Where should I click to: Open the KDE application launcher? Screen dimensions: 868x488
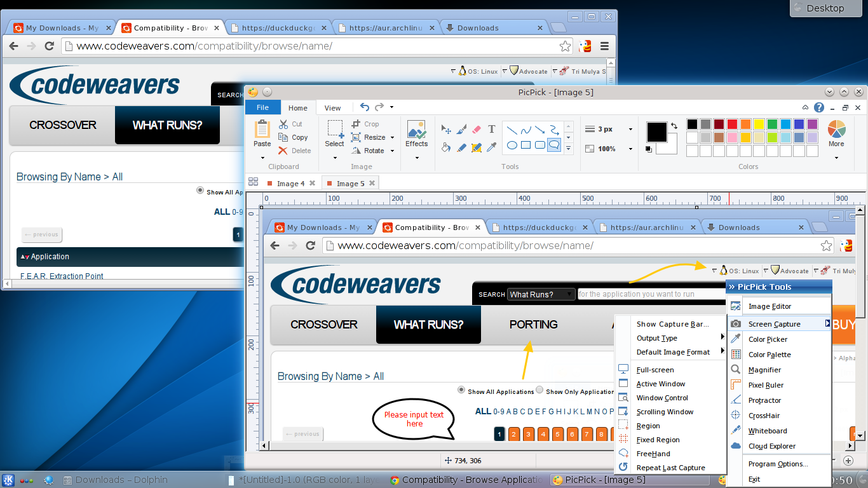8,480
